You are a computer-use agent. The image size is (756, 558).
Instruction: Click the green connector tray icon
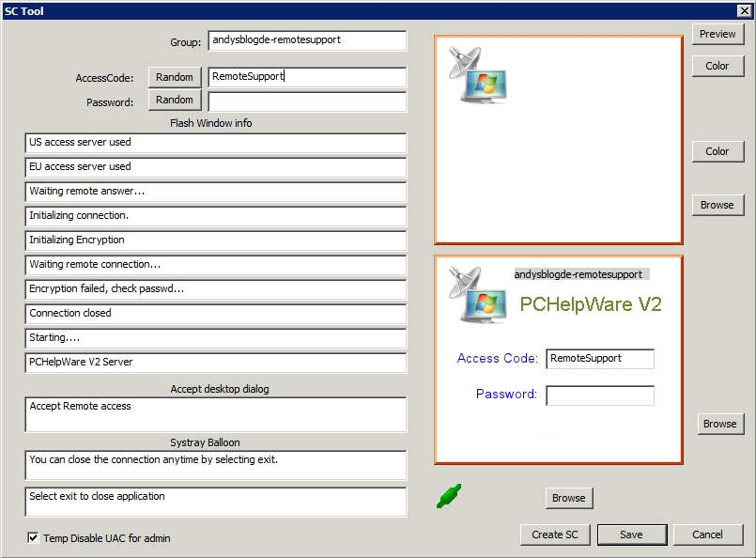pos(450,496)
